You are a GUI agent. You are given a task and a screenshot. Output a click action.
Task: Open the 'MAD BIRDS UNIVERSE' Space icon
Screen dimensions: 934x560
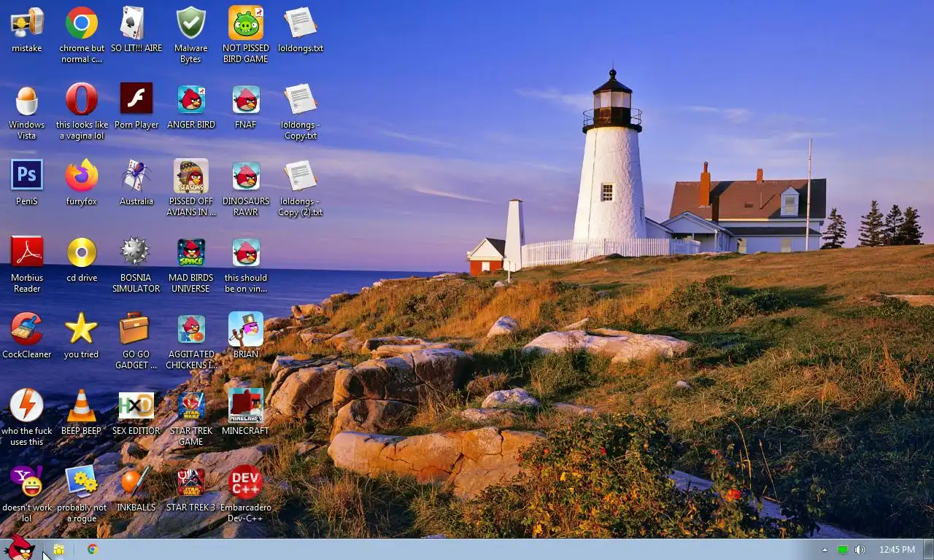tap(191, 264)
